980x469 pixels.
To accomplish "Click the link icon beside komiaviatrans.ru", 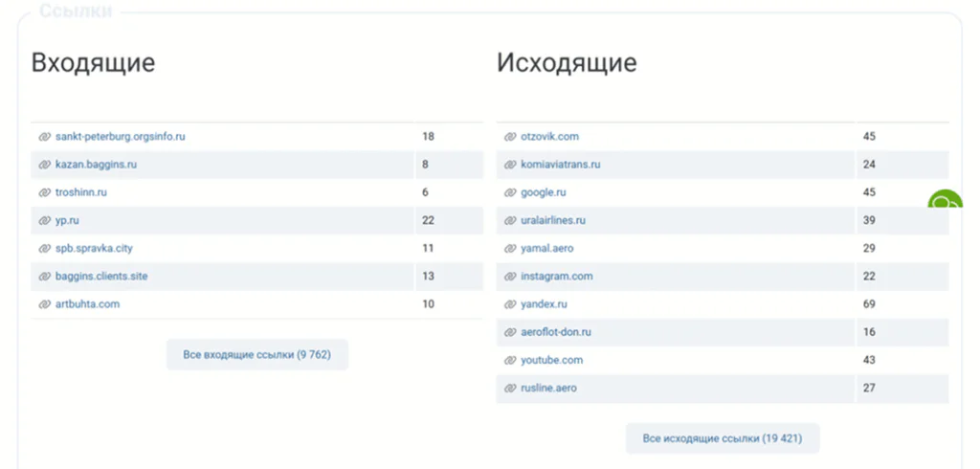I will tap(510, 165).
